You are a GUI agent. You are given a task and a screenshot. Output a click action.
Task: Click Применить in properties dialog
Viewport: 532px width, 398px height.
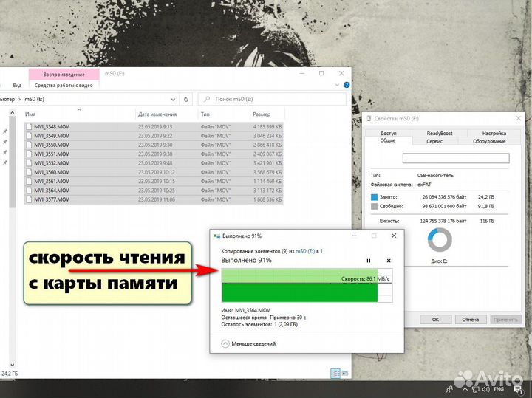505,319
